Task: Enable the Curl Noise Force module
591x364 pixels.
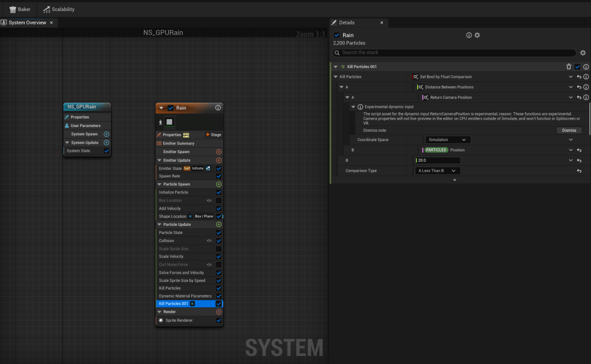Action: click(x=218, y=265)
